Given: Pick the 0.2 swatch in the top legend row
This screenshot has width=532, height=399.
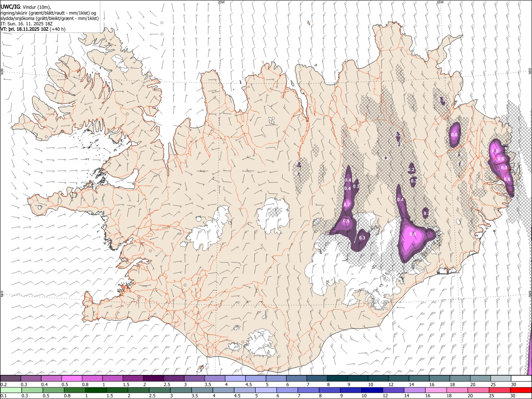Looking at the screenshot, I should point(10,378).
